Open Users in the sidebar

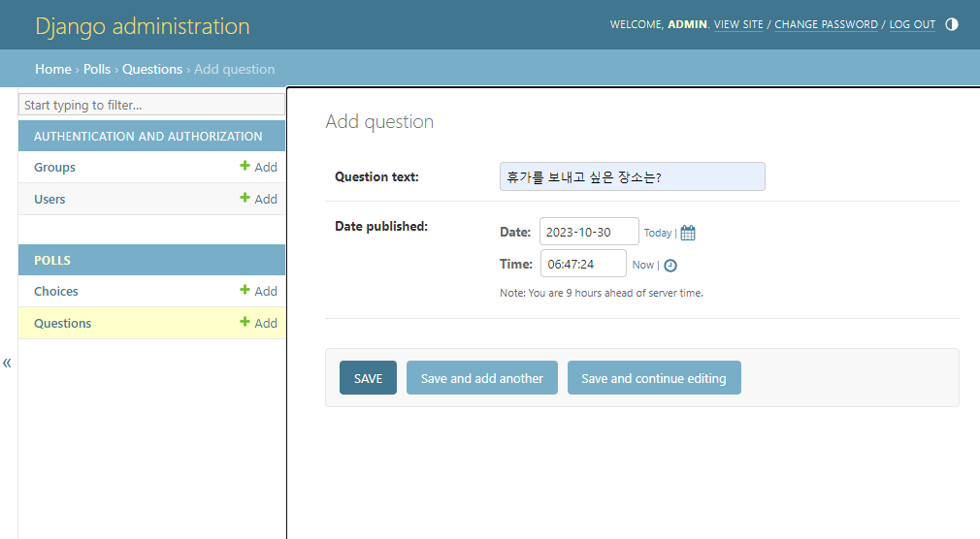(49, 200)
